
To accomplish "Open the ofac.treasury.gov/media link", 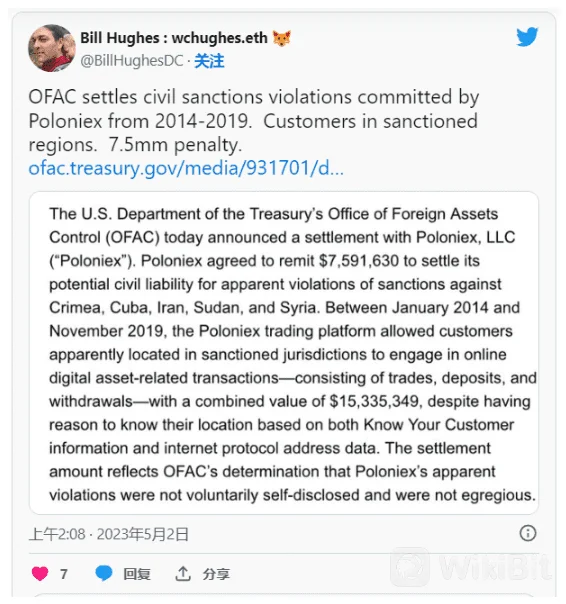I will (186, 168).
